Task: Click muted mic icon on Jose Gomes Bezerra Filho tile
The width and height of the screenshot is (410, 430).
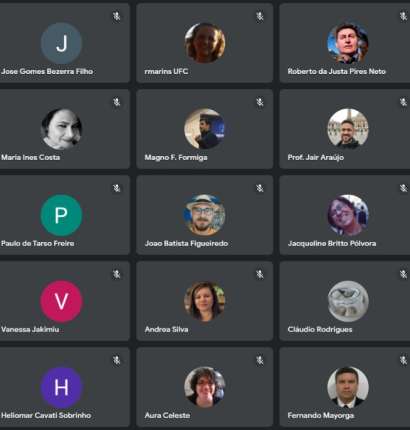Action: [x=116, y=16]
